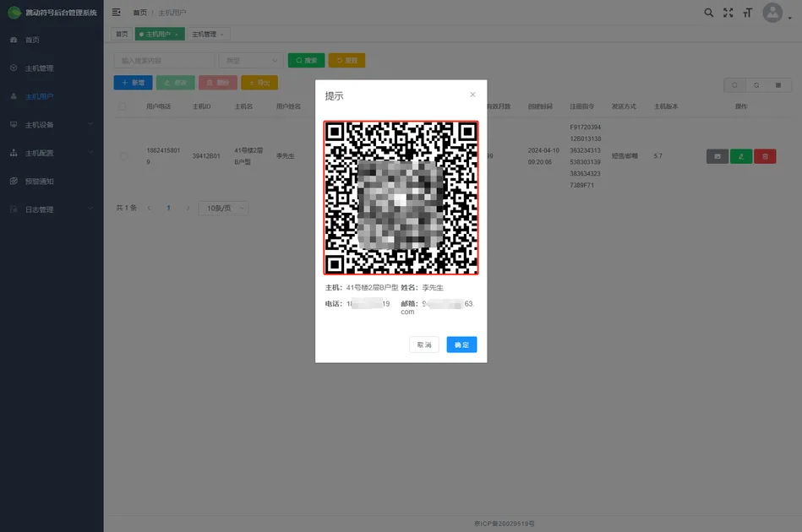Image resolution: width=802 pixels, height=532 pixels.
Task: Click the red delete action icon in row
Action: [x=765, y=156]
